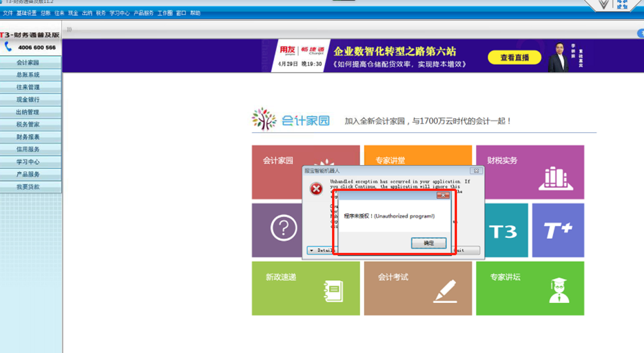
Task: Click the T3-财务通普及版 sidebar header
Action: 30,35
